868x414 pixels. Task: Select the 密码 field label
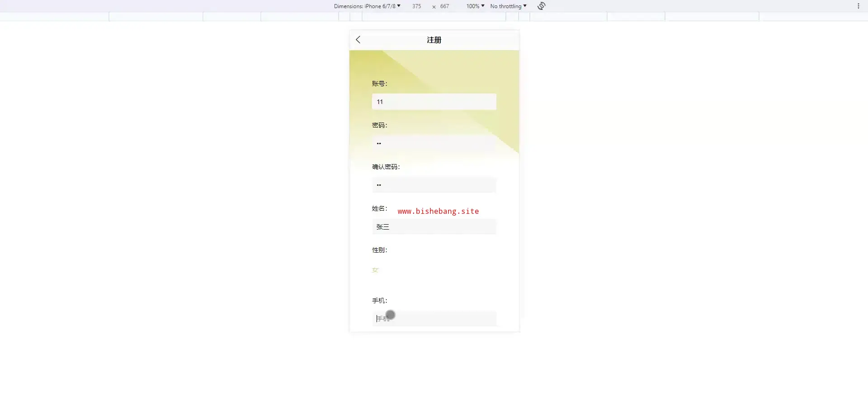(380, 125)
